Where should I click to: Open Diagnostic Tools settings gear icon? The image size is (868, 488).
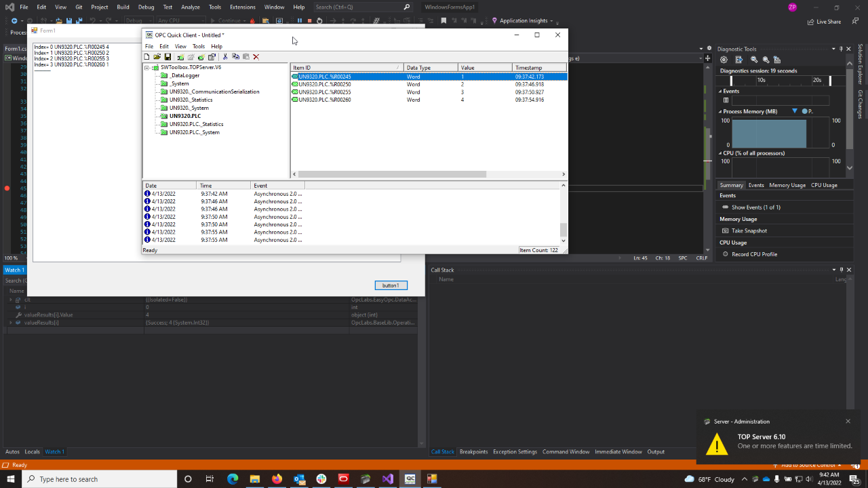pos(724,60)
